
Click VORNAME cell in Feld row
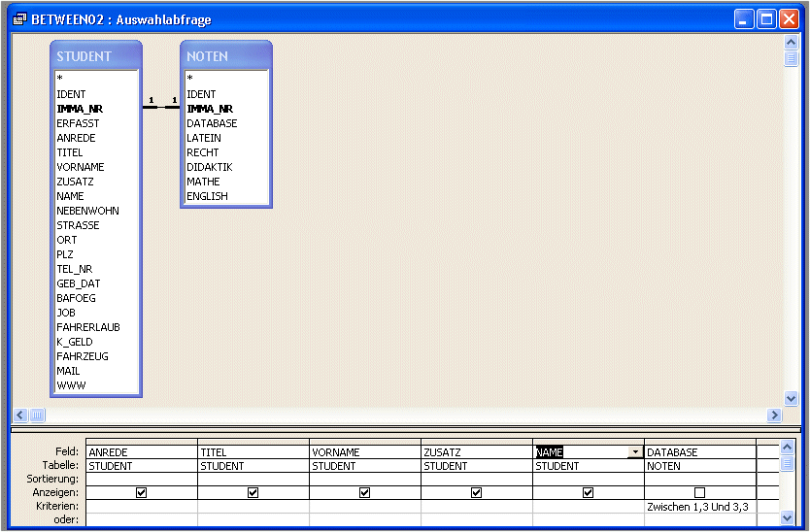coord(365,452)
